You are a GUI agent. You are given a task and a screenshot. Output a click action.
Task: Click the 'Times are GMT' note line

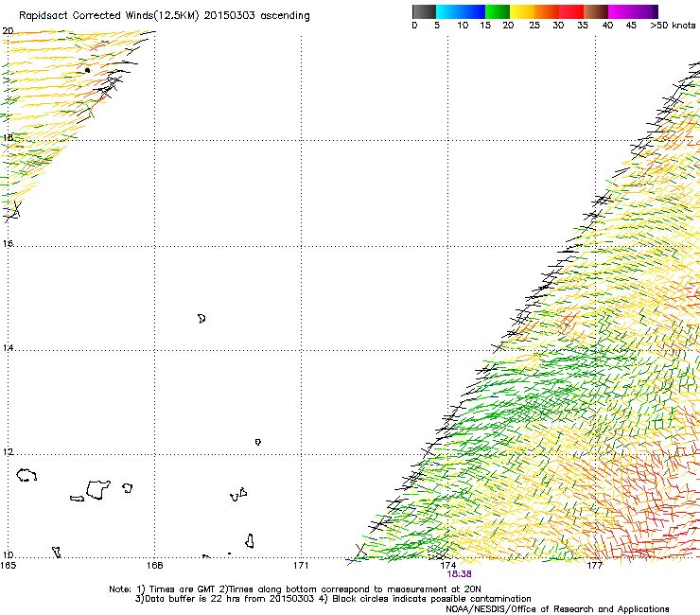[295, 589]
